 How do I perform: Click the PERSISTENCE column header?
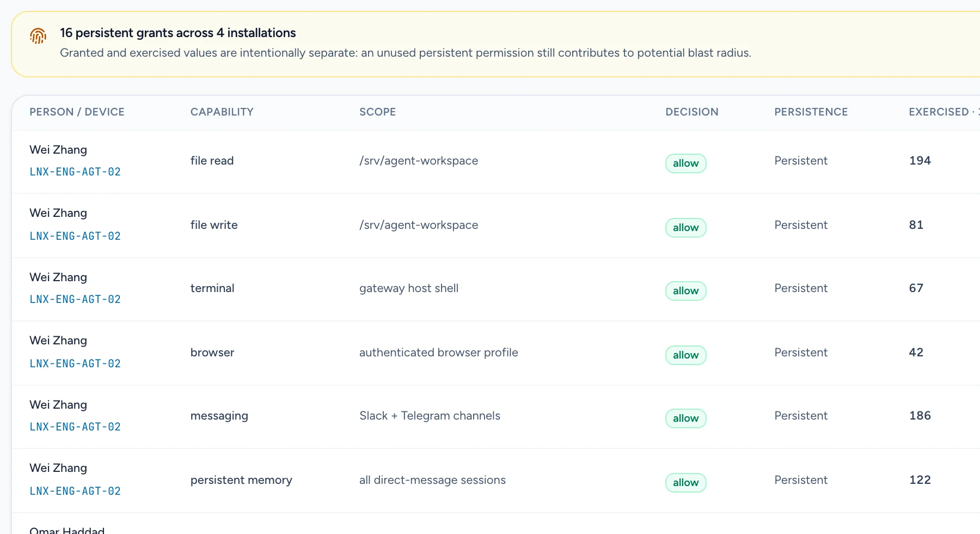click(x=811, y=112)
